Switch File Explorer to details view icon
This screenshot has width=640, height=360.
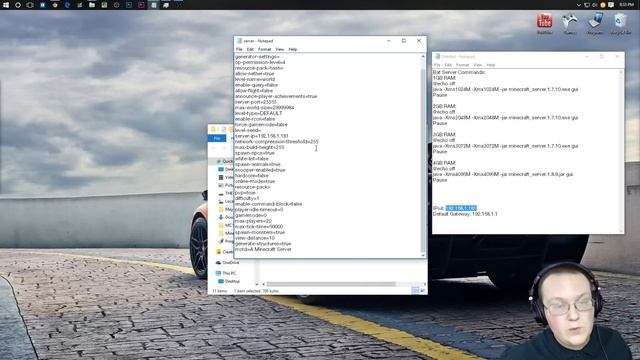[415, 291]
